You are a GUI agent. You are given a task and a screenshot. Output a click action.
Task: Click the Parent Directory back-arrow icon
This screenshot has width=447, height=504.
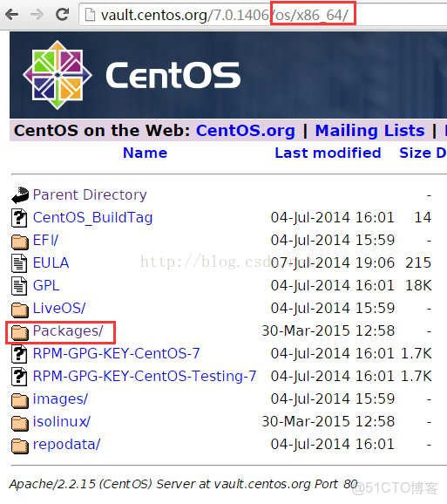click(20, 195)
